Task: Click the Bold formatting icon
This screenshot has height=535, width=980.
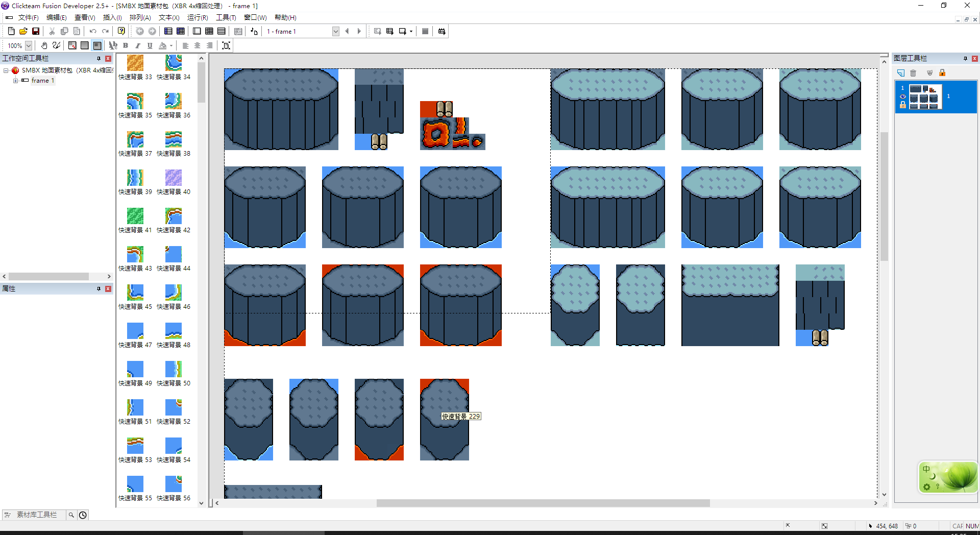Action: [x=126, y=45]
